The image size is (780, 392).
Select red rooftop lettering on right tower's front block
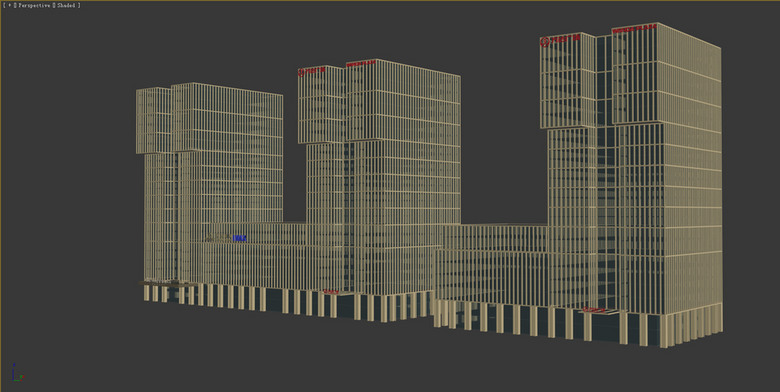click(634, 28)
